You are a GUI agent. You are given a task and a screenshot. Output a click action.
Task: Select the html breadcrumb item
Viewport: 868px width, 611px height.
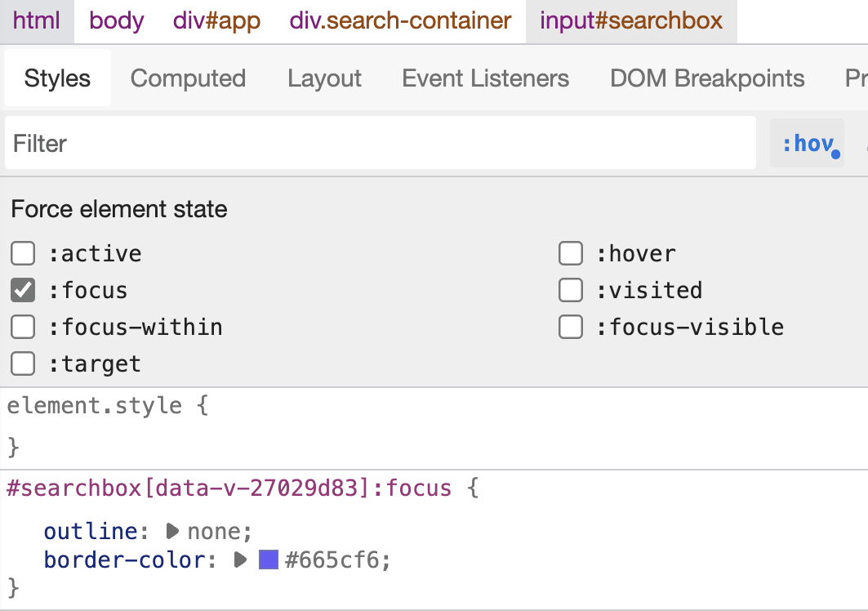[37, 21]
